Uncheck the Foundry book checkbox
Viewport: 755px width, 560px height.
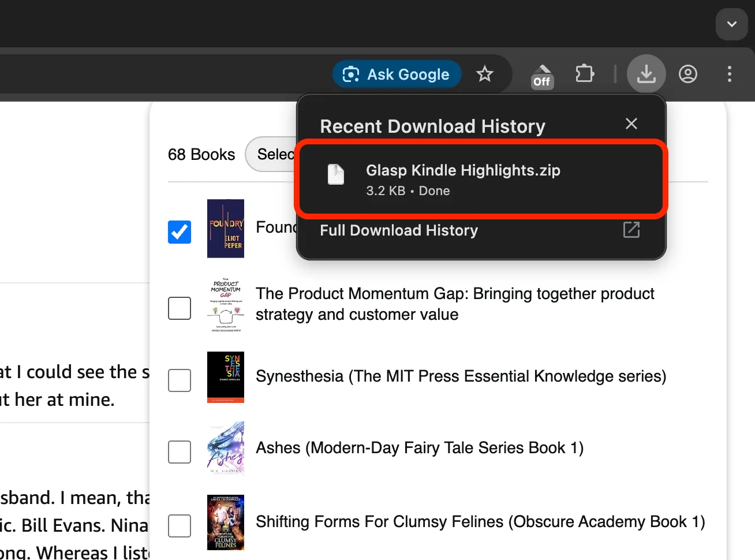180,232
